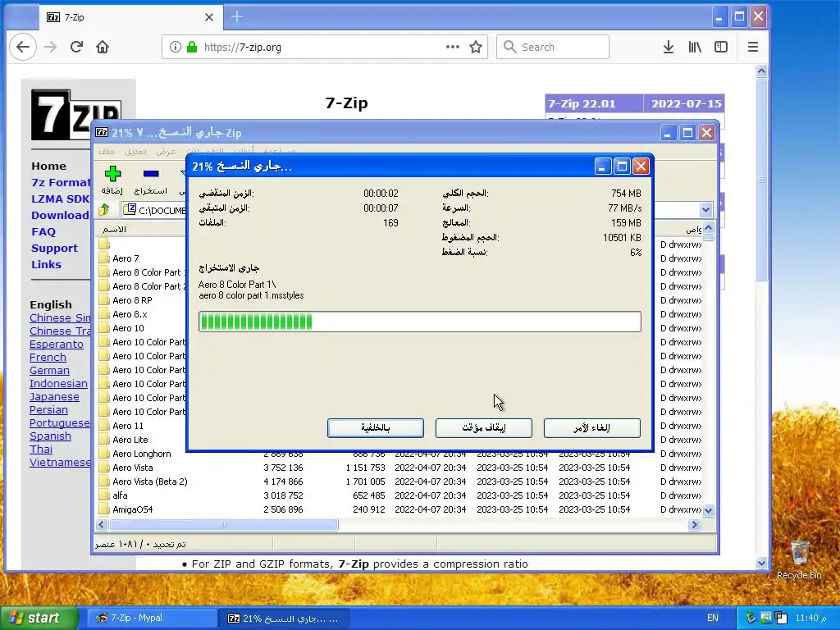Toggle the browser sidebar icon
This screenshot has width=840, height=630.
(721, 47)
